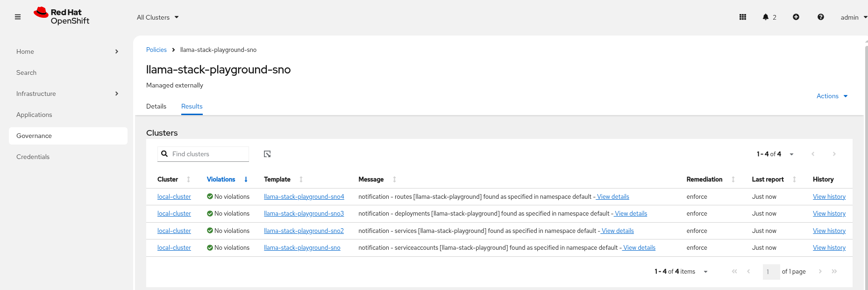
Task: View history for the routes row
Action: (829, 197)
